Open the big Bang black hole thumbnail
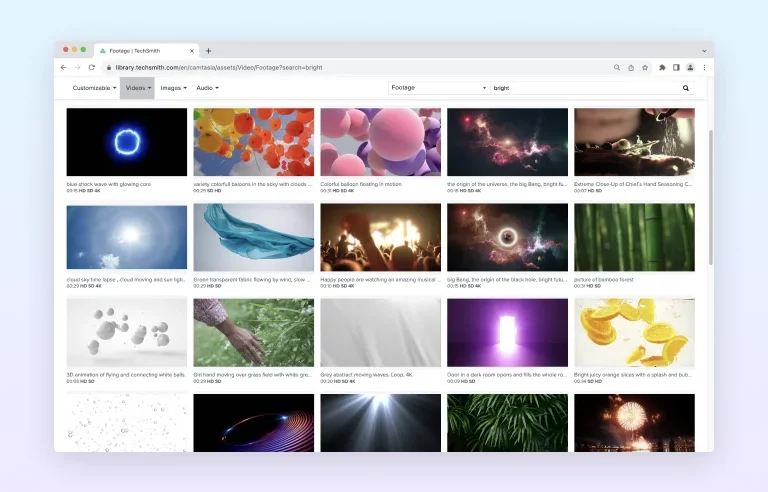 (x=507, y=237)
